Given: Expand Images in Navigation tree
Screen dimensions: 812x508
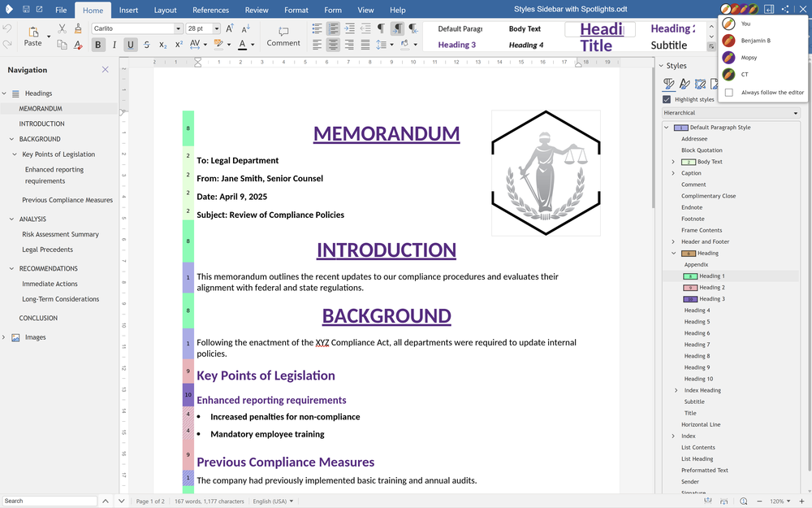Looking at the screenshot, I should 4,337.
